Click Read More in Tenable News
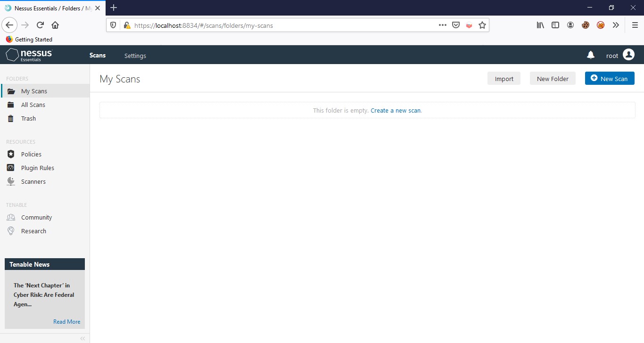644x343 pixels. pyautogui.click(x=66, y=322)
